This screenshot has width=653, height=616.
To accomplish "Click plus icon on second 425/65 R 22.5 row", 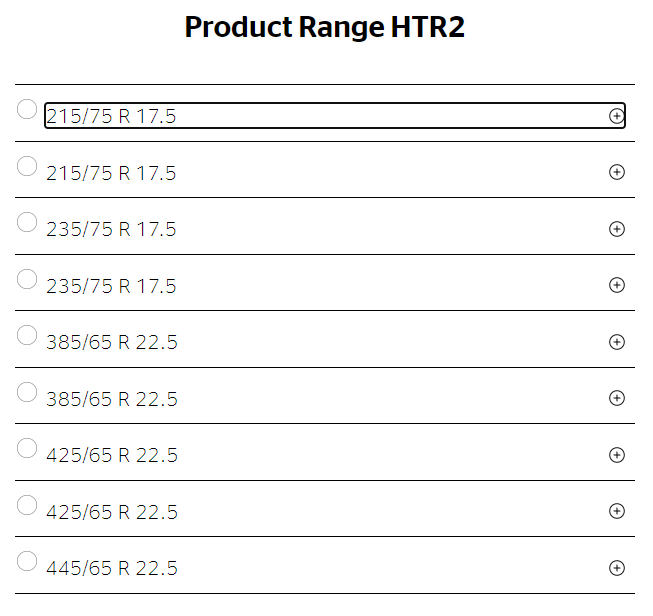I will (x=617, y=511).
